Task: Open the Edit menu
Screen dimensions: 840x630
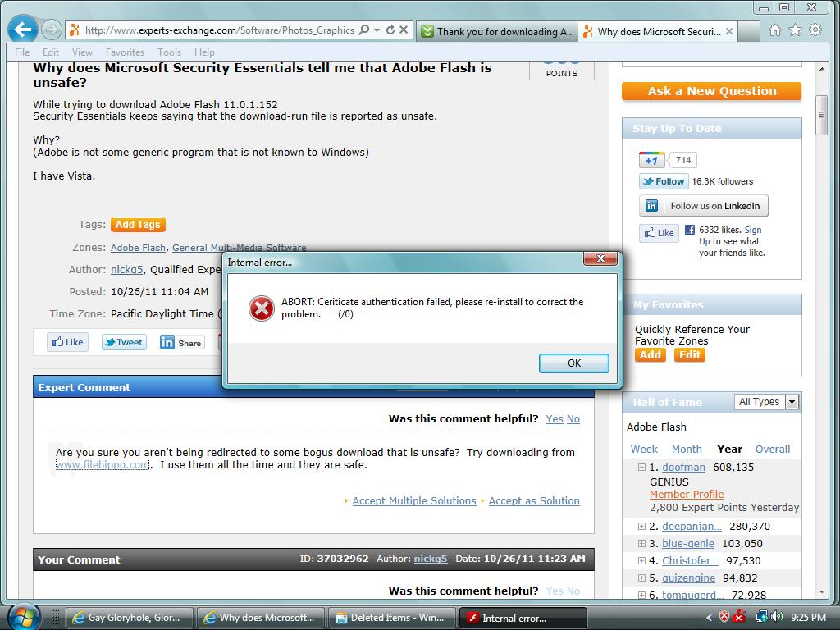Action: coord(51,52)
